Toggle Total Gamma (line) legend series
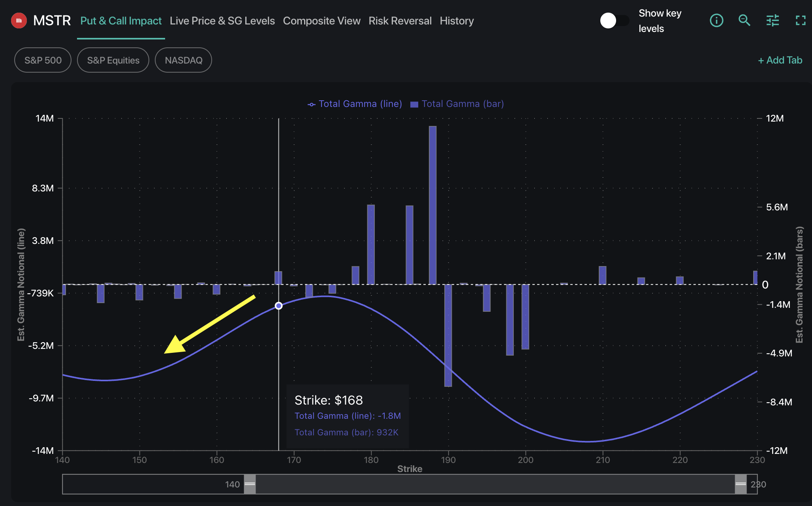The height and width of the screenshot is (506, 812). (x=355, y=104)
